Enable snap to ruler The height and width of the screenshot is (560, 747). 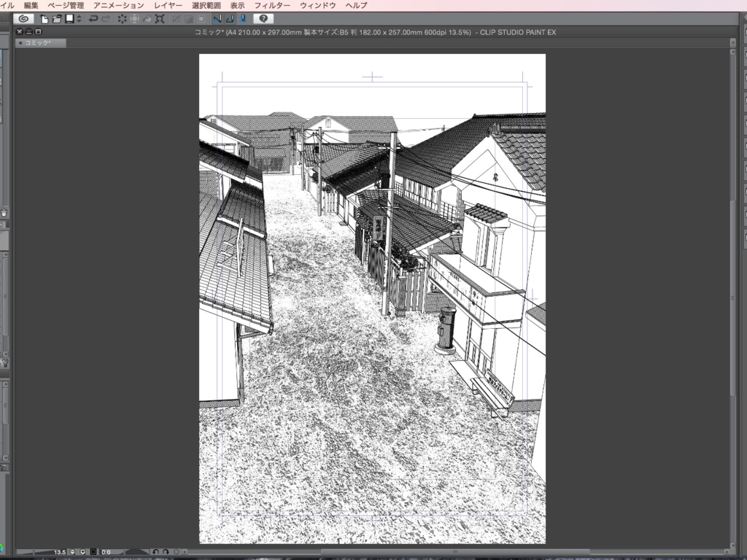[x=218, y=19]
